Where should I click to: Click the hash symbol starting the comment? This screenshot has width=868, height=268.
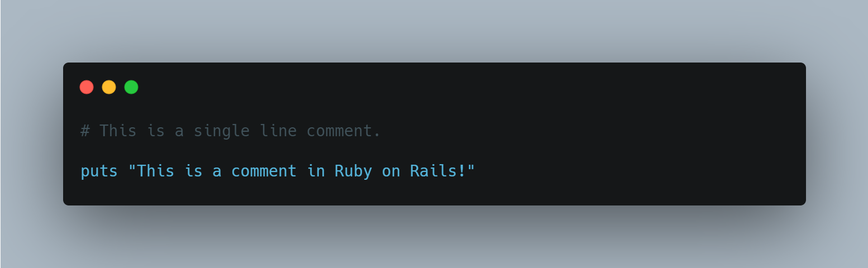pyautogui.click(x=85, y=131)
